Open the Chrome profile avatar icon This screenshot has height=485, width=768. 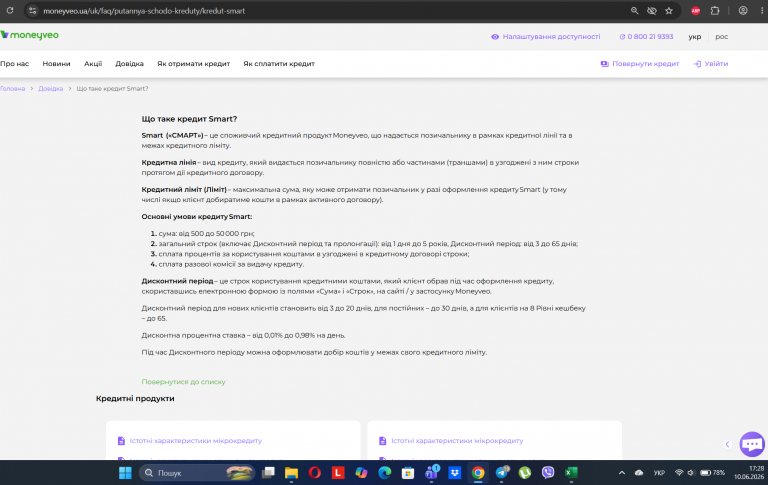coord(743,11)
